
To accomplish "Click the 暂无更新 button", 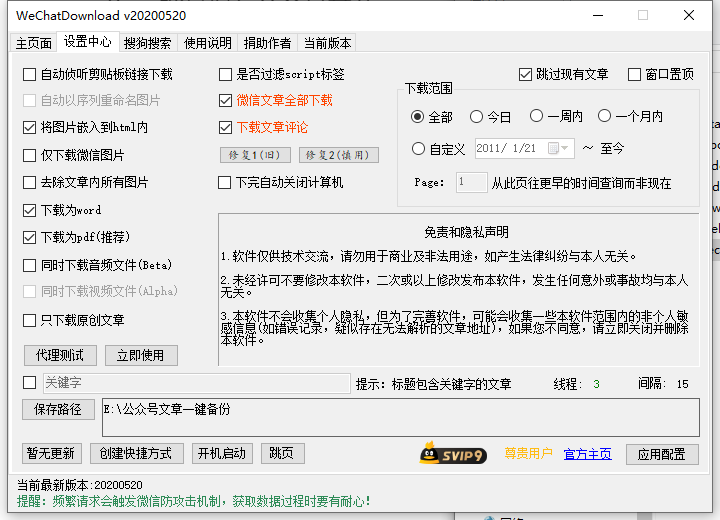I will [51, 454].
